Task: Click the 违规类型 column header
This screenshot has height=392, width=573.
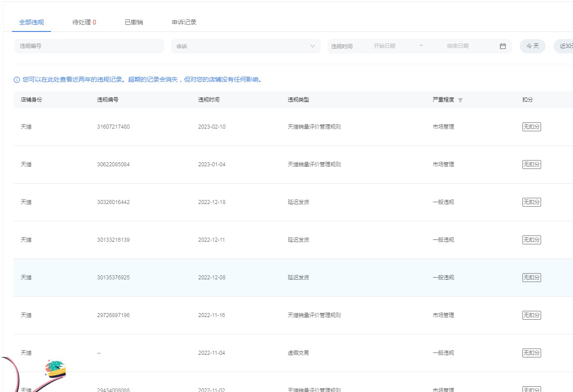Action: pos(298,100)
